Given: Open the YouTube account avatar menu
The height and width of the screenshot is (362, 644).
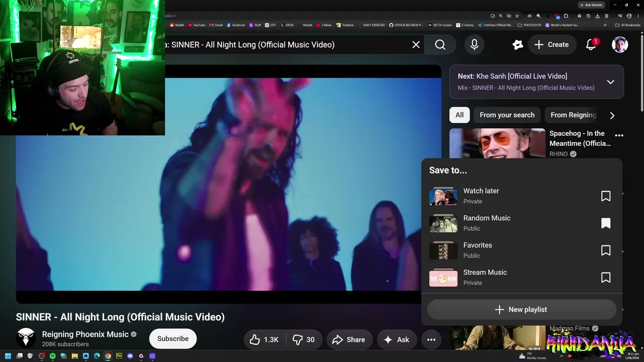Looking at the screenshot, I should coord(620,45).
